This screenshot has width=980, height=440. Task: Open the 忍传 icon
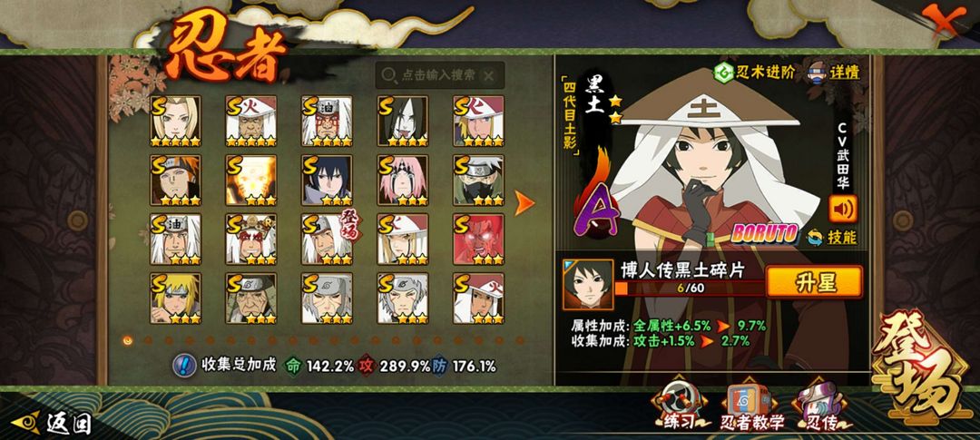tap(820, 405)
